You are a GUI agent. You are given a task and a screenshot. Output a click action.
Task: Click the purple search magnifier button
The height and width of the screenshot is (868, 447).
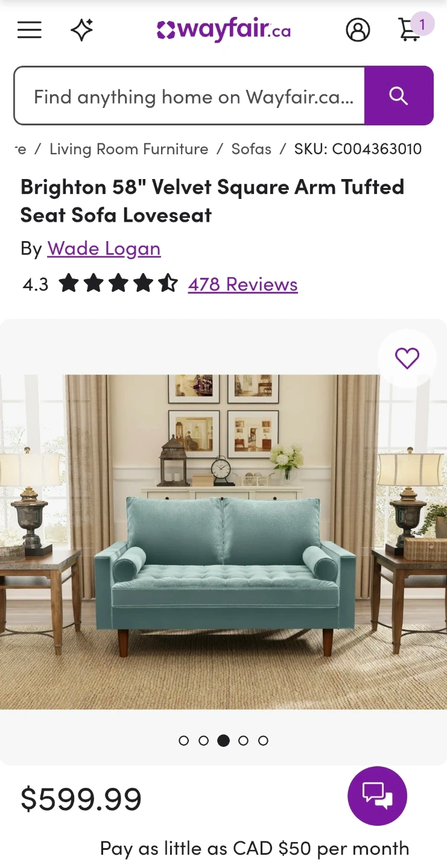[x=399, y=95]
